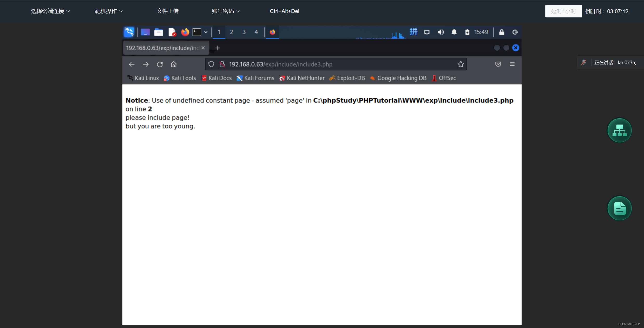Open the terminal emulator icon

[x=197, y=32]
